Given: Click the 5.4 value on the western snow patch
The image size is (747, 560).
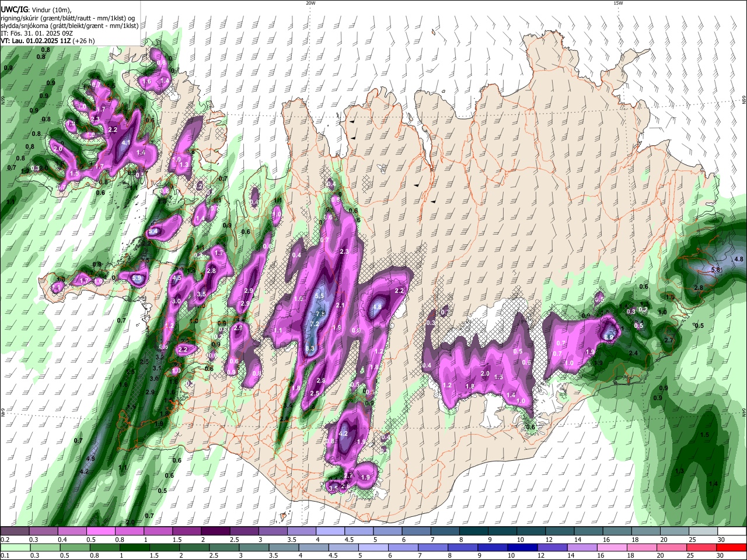Looking at the screenshot, I should [x=153, y=232].
